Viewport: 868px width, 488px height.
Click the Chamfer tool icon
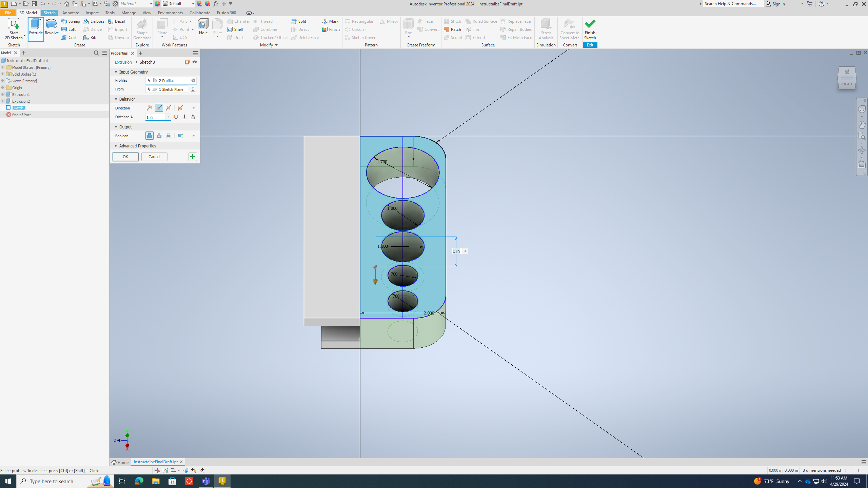click(x=230, y=21)
